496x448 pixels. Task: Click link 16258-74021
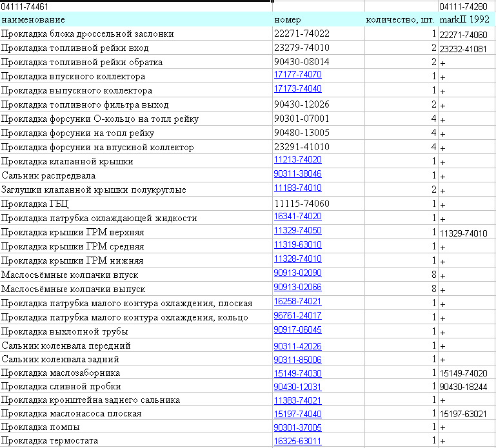pyautogui.click(x=297, y=302)
